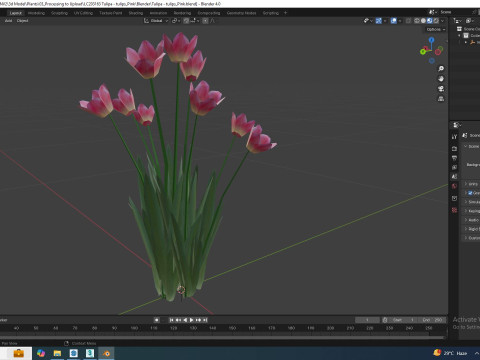Screen dimensions: 480x360
Task: Toggle X-ray mode button
Action: coord(408,21)
